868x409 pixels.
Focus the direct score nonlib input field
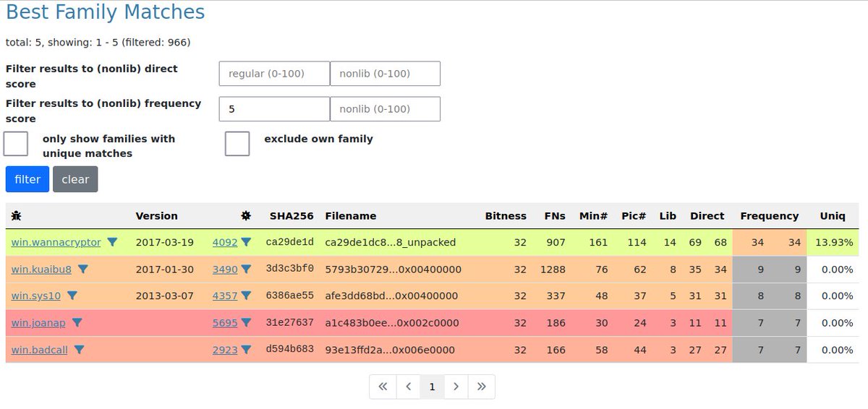point(386,74)
